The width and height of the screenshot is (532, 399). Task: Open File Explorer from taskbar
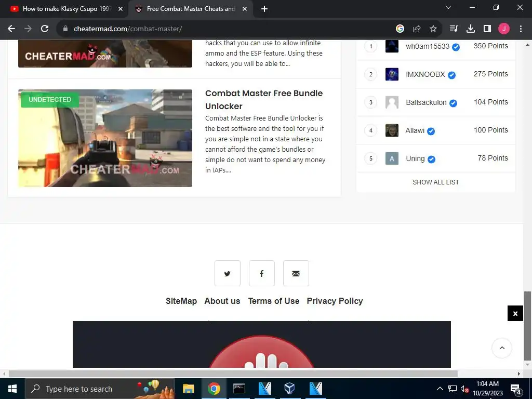188,389
